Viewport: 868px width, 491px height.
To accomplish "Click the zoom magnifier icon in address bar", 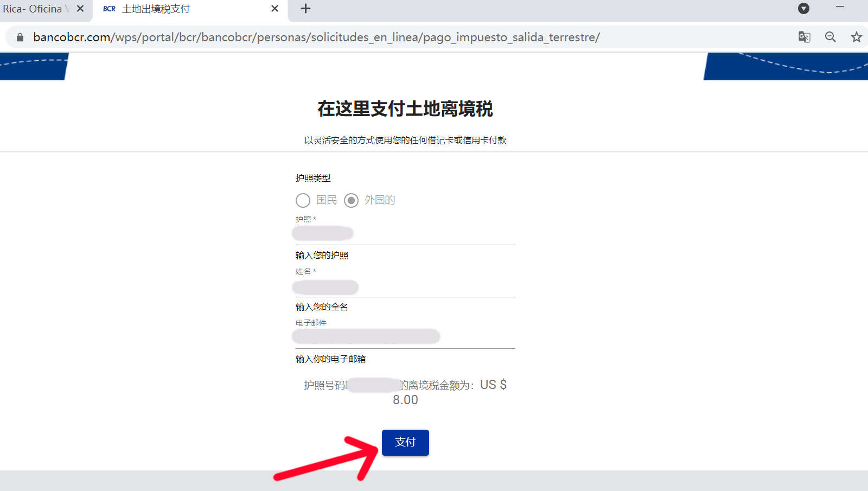I will click(830, 37).
